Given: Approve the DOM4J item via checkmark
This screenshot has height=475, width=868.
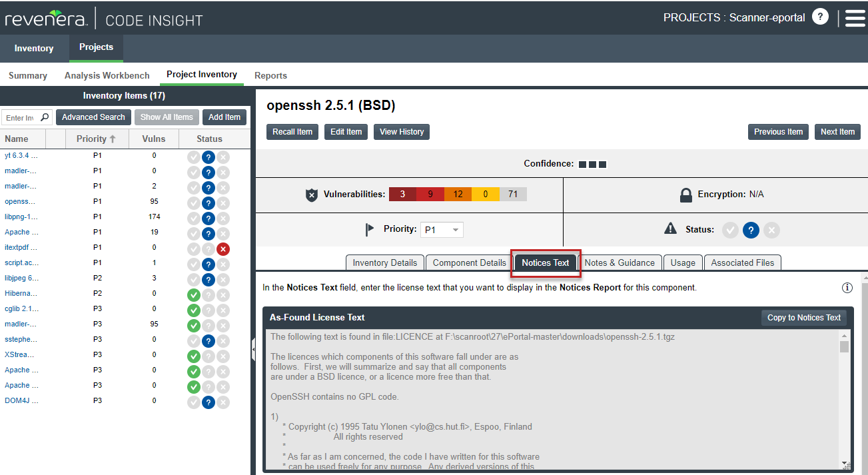Looking at the screenshot, I should [194, 402].
